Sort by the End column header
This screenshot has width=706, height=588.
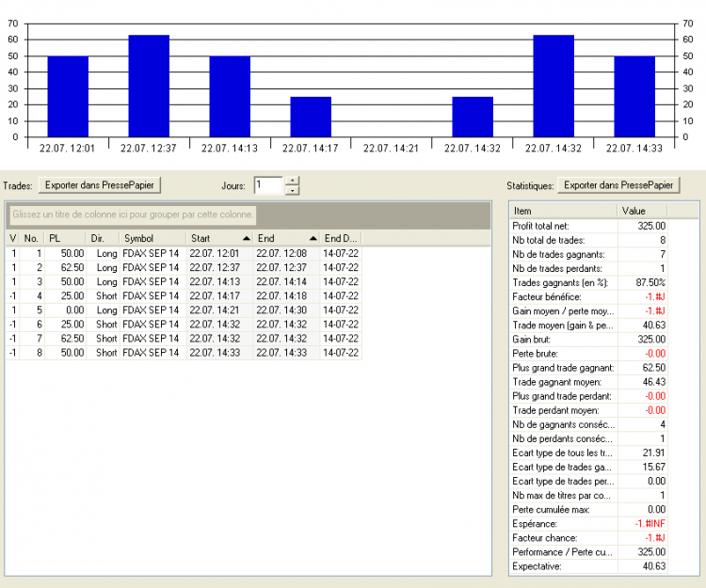[x=286, y=238]
